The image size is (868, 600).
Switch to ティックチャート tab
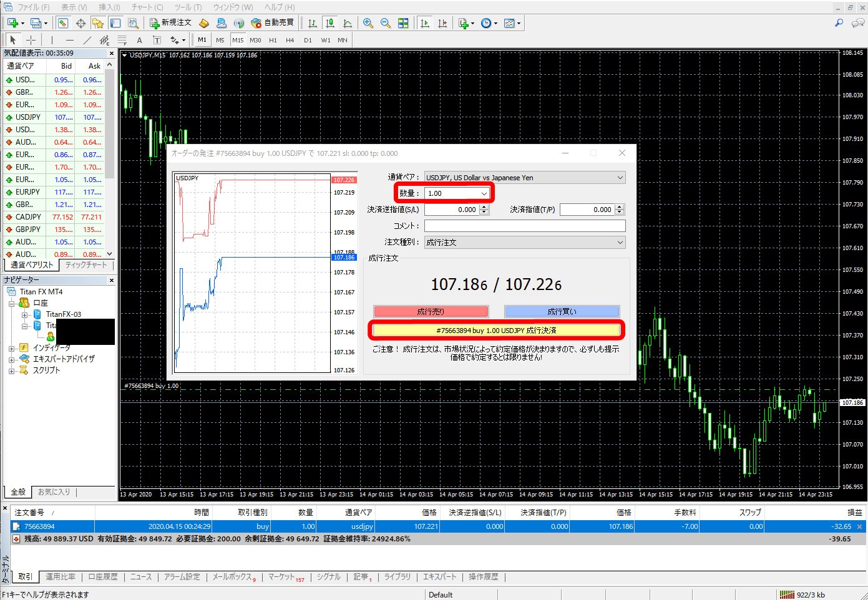[x=86, y=265]
